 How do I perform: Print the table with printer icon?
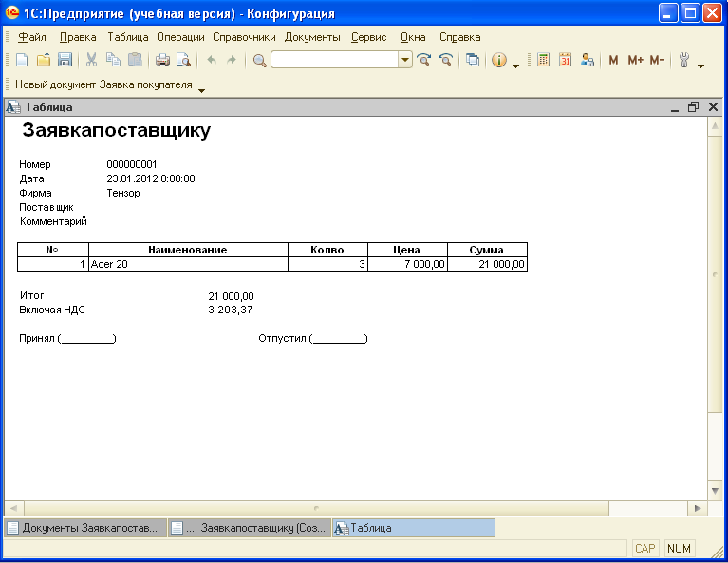tap(162, 60)
